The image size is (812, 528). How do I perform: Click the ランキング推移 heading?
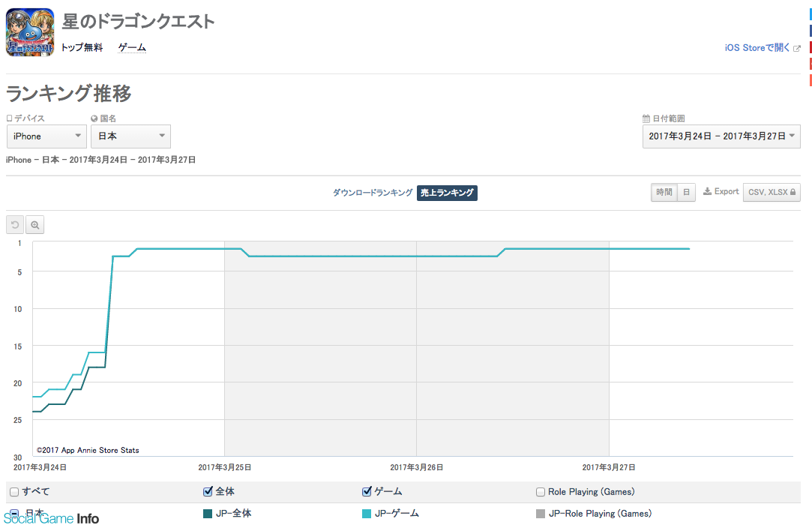[x=69, y=94]
